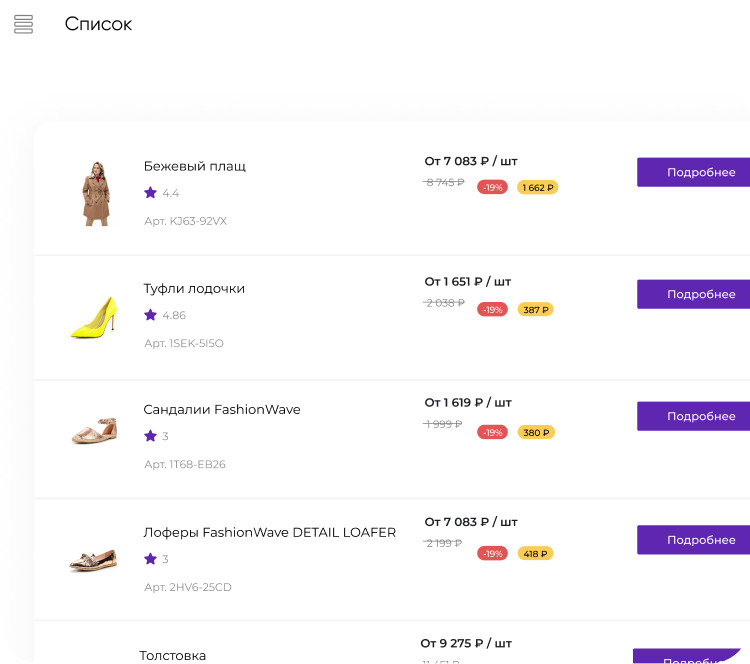The image size is (750, 664).
Task: Click the star icon for Лоферы FashionWave
Action: pos(150,559)
